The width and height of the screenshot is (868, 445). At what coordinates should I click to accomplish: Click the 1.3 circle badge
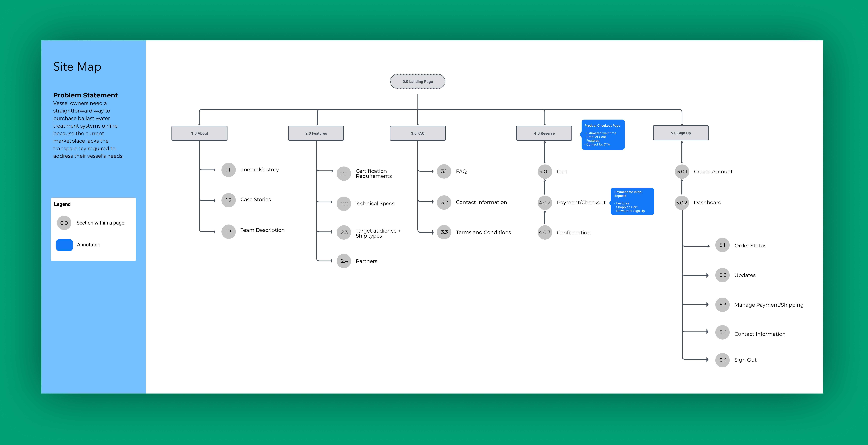pos(228,232)
